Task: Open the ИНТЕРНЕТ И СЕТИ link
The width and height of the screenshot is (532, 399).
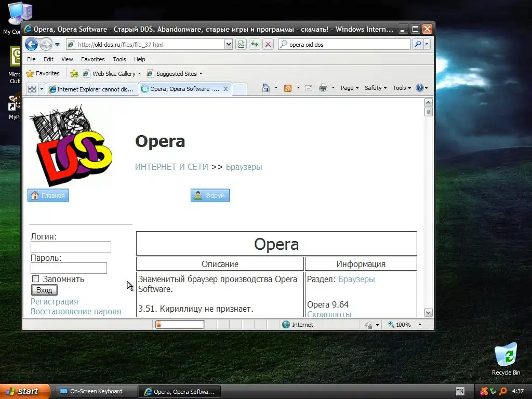Action: [x=171, y=167]
